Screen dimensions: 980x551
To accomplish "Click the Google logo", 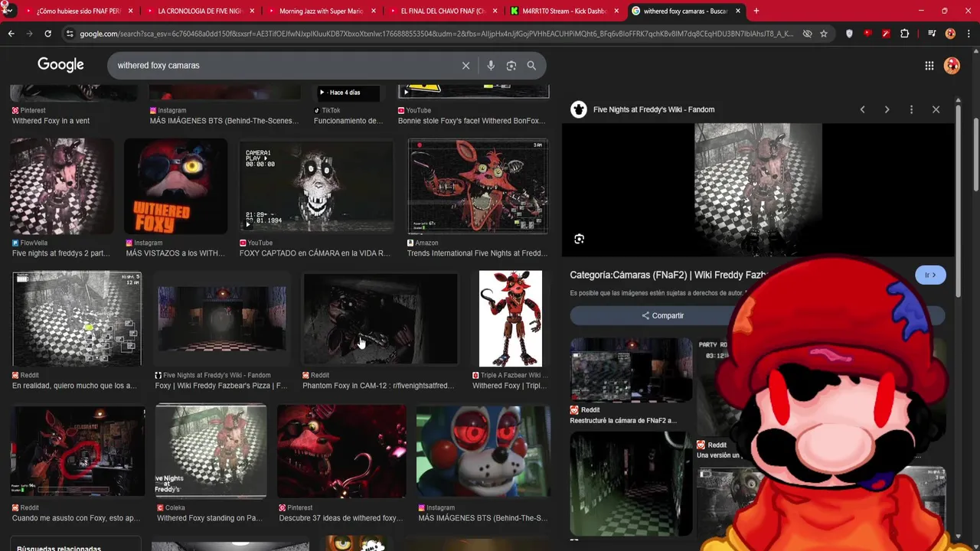I will coord(60,65).
